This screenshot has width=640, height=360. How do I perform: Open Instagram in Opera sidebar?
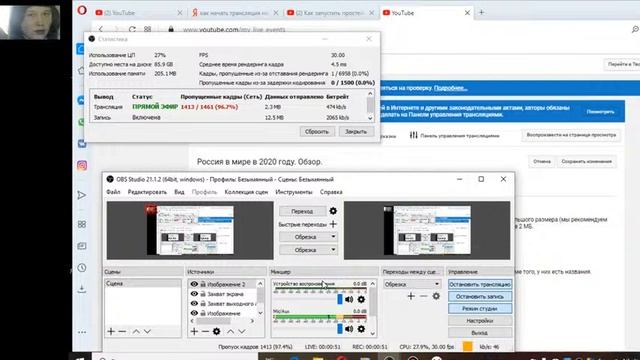82,165
